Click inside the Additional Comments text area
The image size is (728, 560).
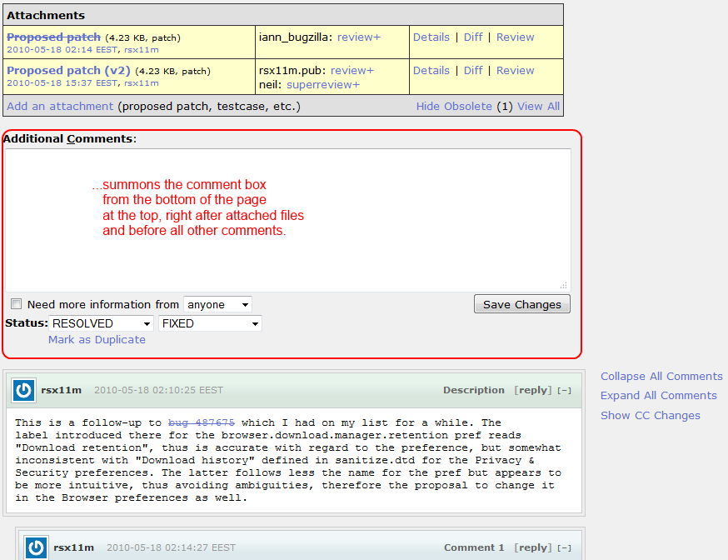pos(288,220)
